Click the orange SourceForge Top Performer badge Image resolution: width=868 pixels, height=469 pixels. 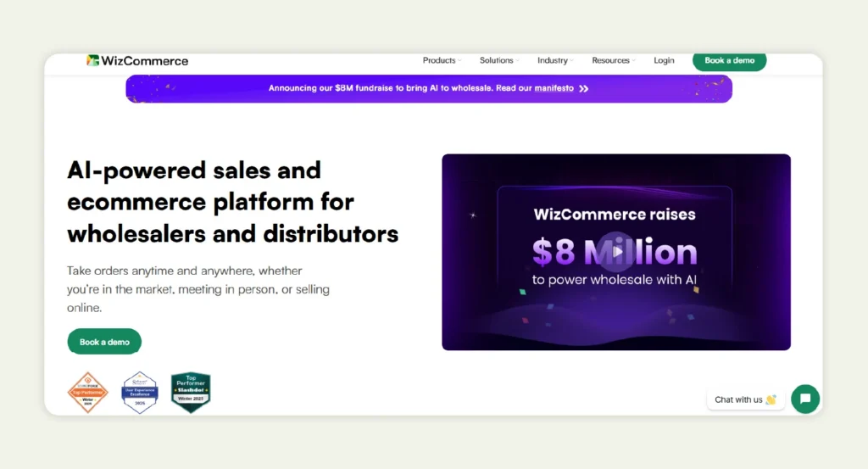[88, 393]
